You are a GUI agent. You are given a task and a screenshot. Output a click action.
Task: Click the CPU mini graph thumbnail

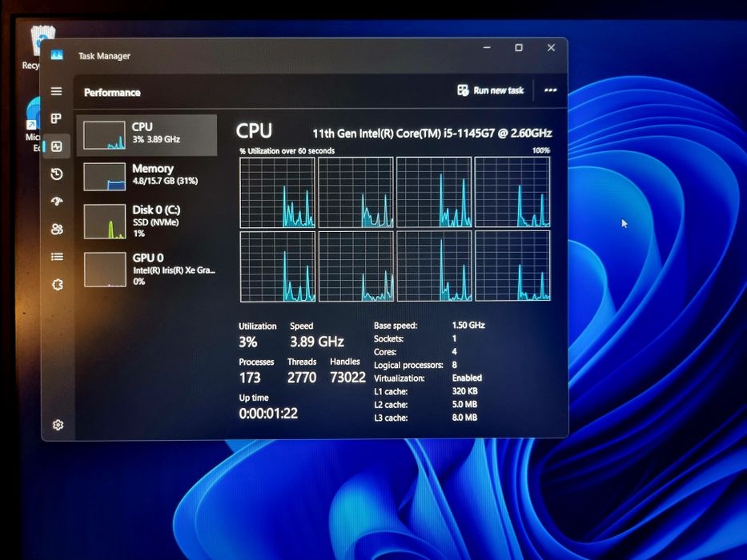[104, 135]
